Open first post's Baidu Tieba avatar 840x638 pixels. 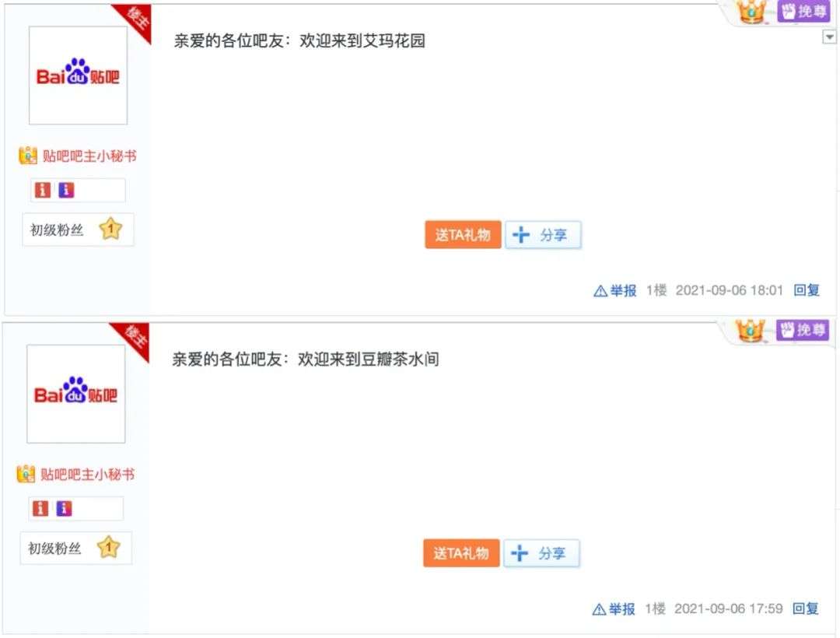point(79,75)
